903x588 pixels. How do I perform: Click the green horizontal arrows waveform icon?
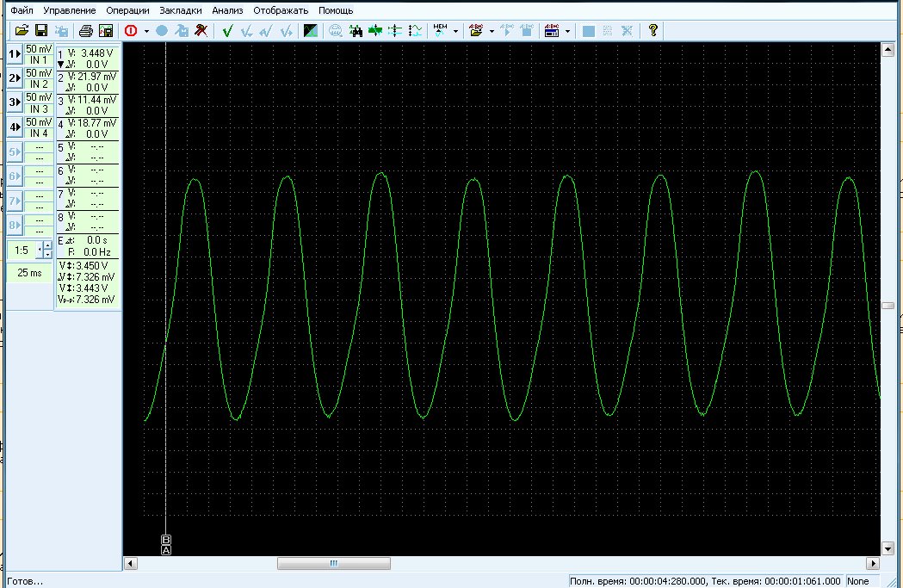click(375, 30)
